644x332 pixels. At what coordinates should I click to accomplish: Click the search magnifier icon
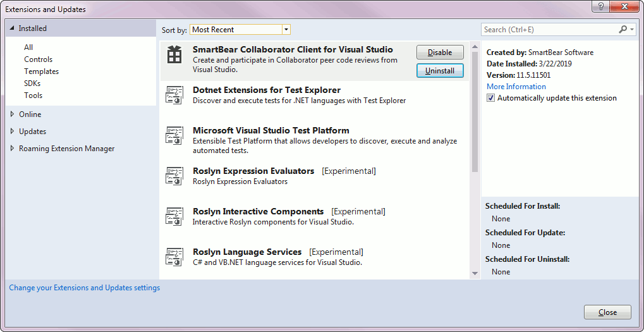pyautogui.click(x=623, y=30)
